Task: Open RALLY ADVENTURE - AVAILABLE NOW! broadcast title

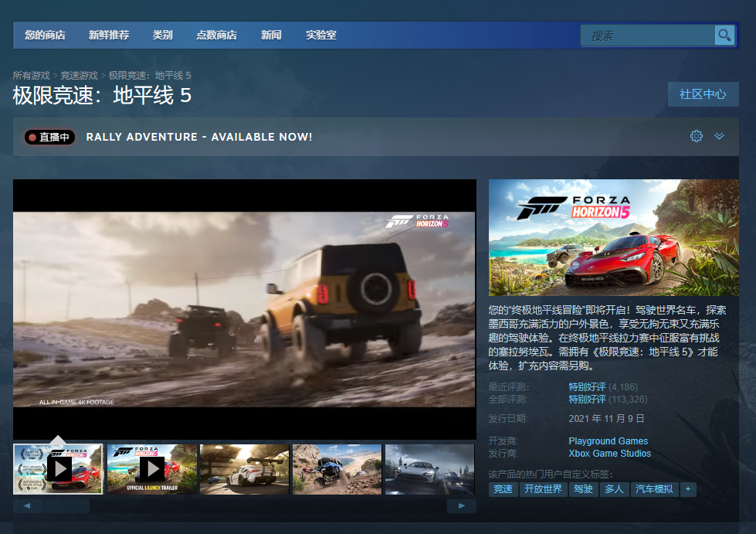Action: click(199, 137)
